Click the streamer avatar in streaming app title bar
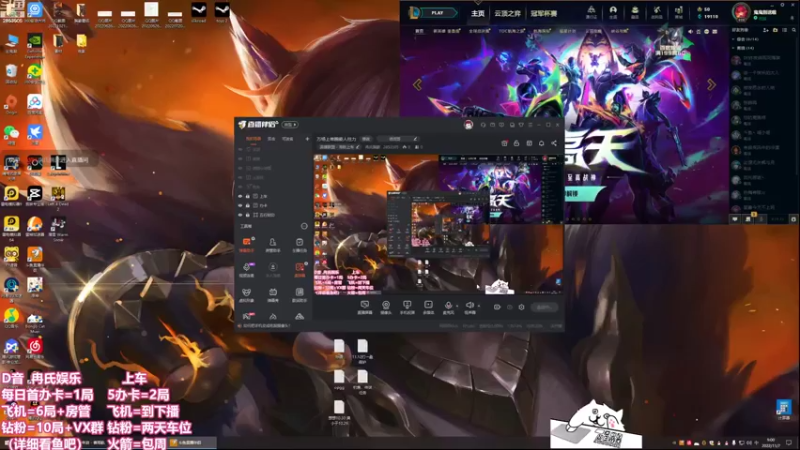 point(468,124)
